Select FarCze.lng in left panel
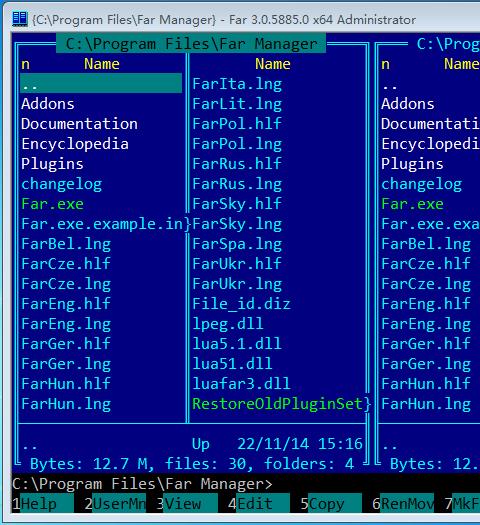The height and width of the screenshot is (525, 480). point(66,284)
